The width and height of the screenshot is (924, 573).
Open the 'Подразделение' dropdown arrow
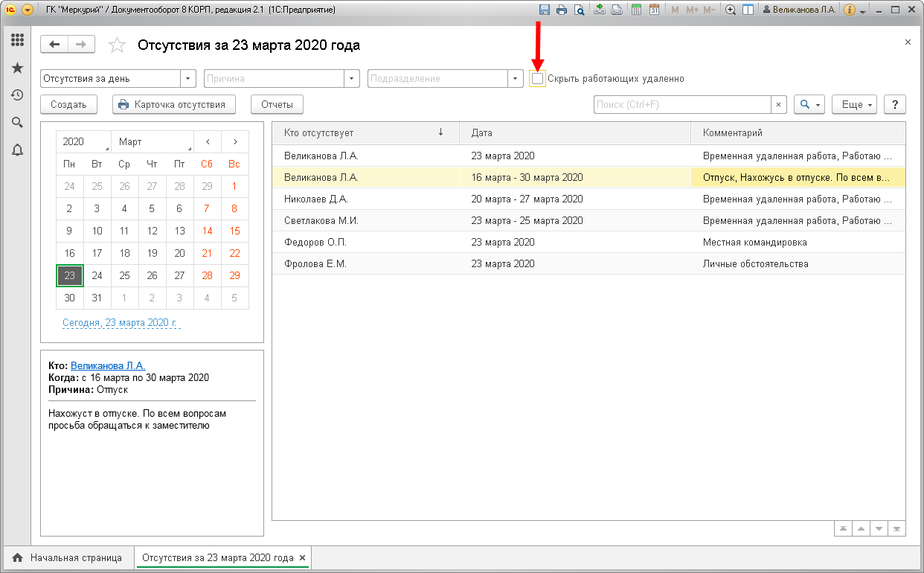(516, 78)
